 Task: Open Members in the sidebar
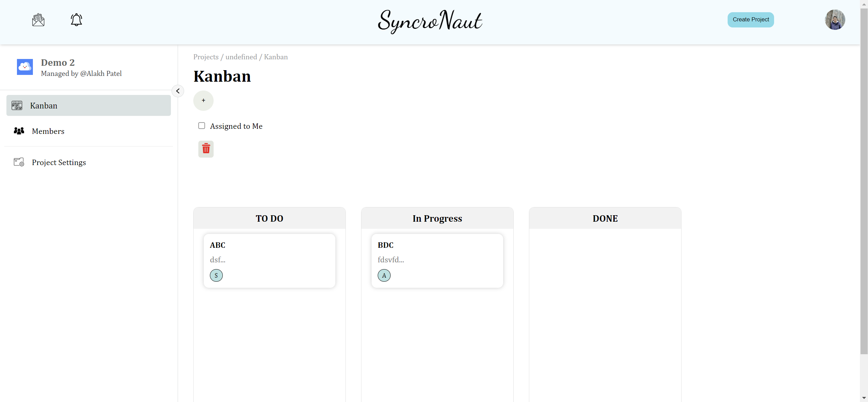click(48, 131)
